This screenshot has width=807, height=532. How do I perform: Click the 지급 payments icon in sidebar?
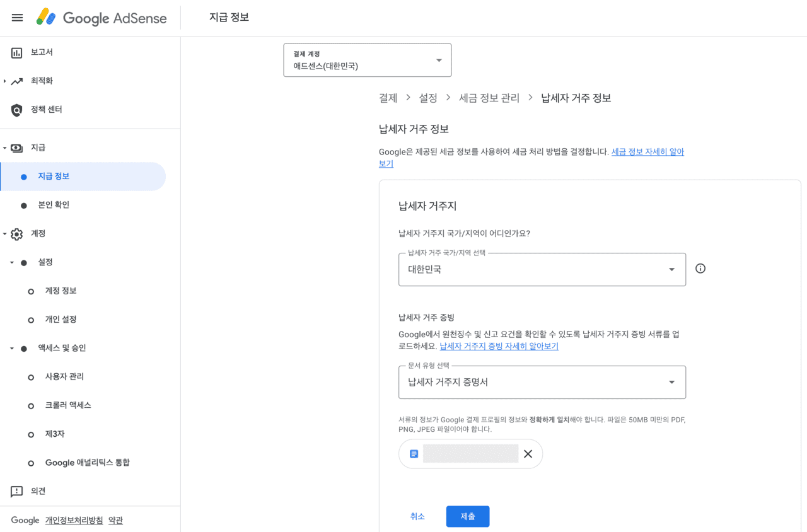coord(16,147)
